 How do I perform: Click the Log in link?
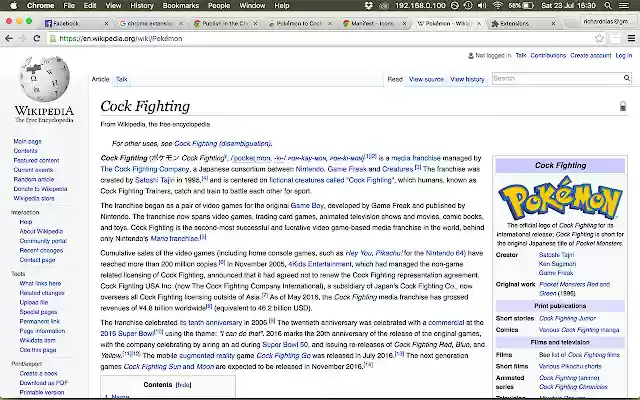624,56
